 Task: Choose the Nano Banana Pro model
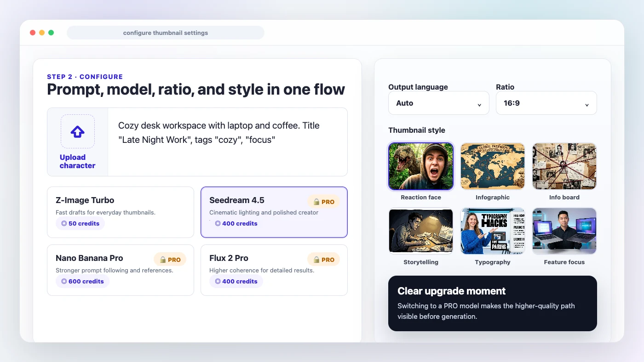pyautogui.click(x=121, y=270)
